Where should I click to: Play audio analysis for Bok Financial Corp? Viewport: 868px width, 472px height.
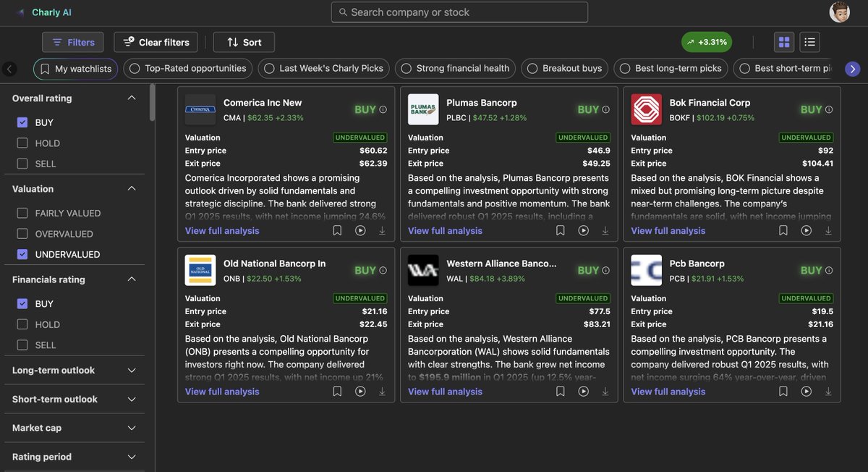pyautogui.click(x=807, y=230)
